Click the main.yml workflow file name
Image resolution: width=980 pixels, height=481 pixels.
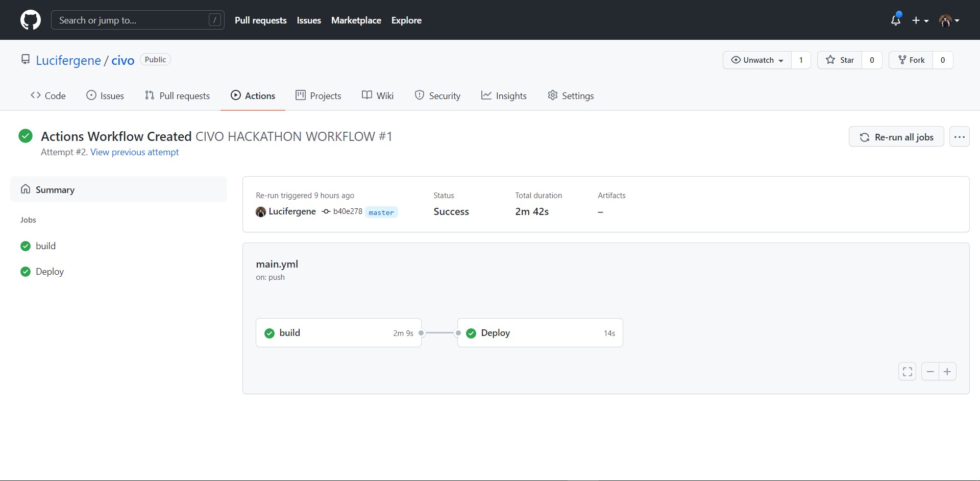[x=277, y=264]
